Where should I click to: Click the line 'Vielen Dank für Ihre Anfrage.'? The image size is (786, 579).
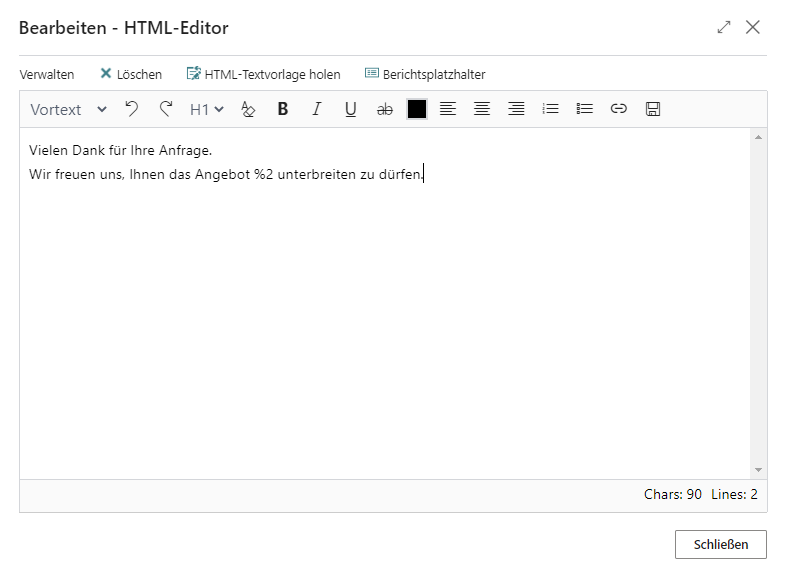[x=121, y=150]
